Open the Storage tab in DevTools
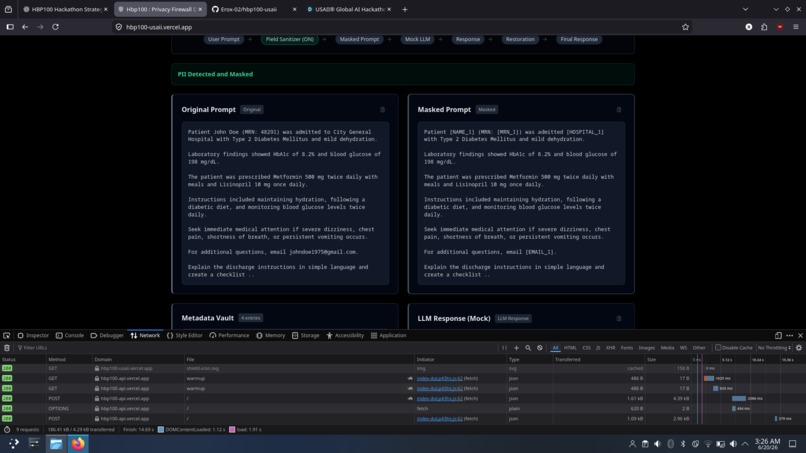The height and width of the screenshot is (453, 806). [x=305, y=335]
